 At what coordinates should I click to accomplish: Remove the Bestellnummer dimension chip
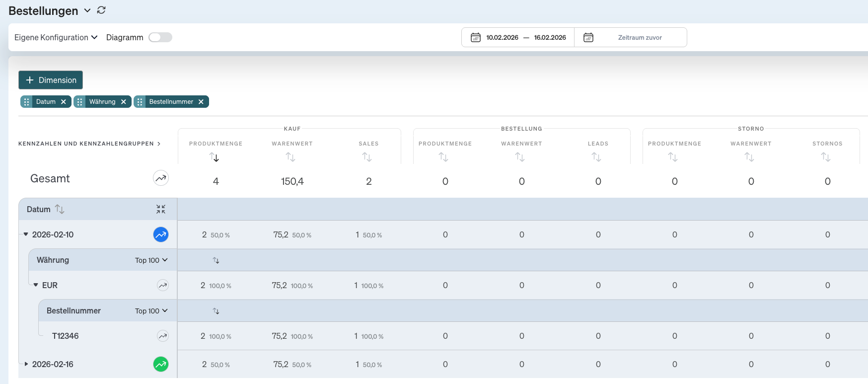click(x=201, y=102)
